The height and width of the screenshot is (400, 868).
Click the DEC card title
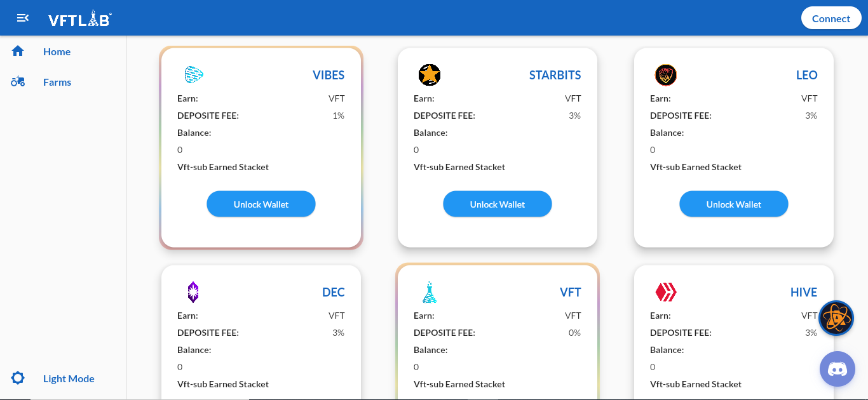pos(334,292)
